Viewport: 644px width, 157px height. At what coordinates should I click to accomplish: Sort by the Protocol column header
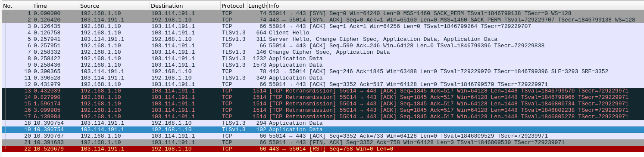click(234, 6)
